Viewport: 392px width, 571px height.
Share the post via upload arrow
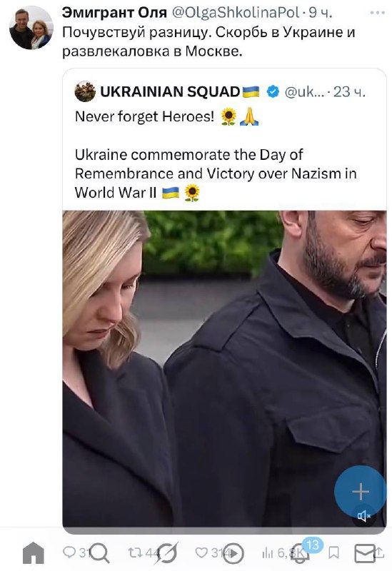(x=379, y=552)
